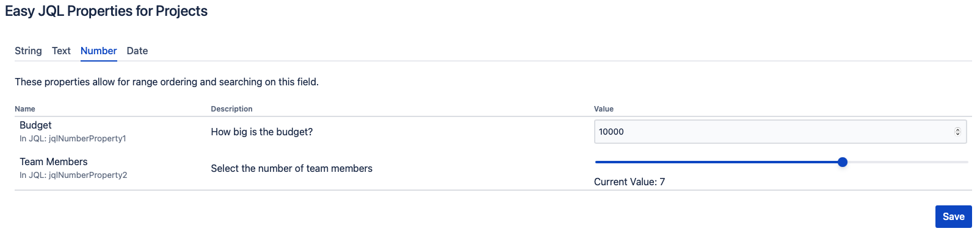Click the 'Select the number of team members' text
This screenshot has height=234, width=980.
291,168
